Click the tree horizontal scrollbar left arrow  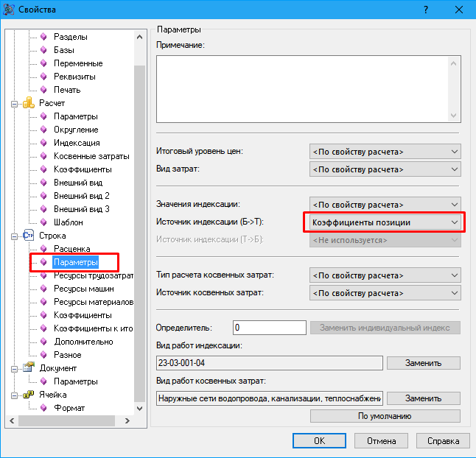[12, 420]
